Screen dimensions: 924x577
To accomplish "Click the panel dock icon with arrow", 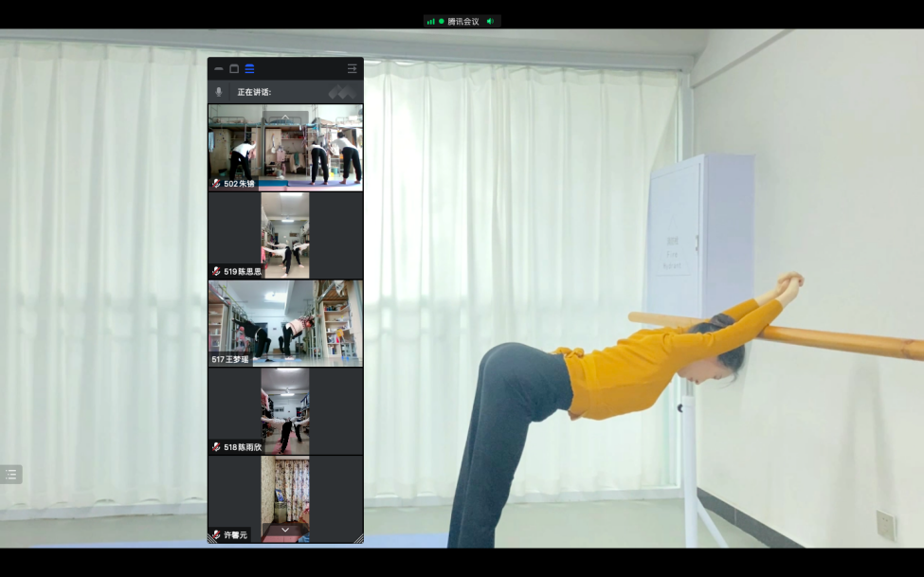I will (x=352, y=68).
